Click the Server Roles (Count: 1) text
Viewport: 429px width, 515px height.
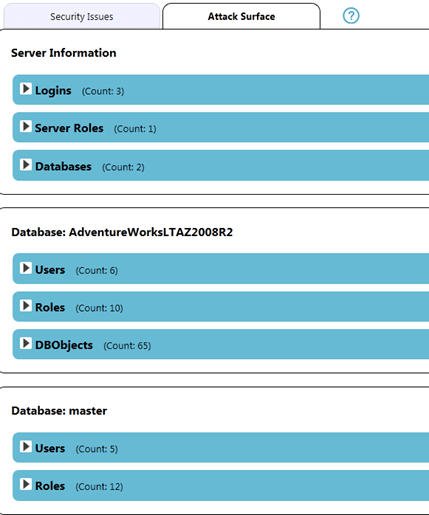coord(135,129)
